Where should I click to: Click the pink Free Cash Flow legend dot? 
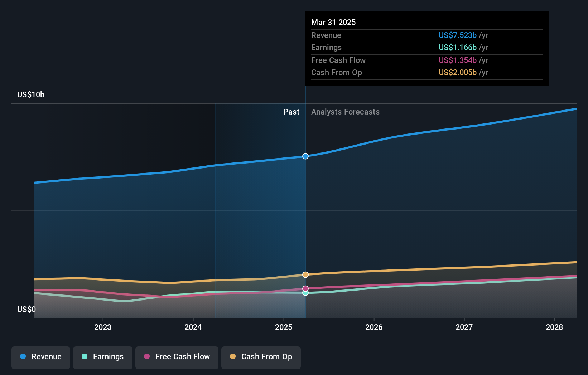147,357
